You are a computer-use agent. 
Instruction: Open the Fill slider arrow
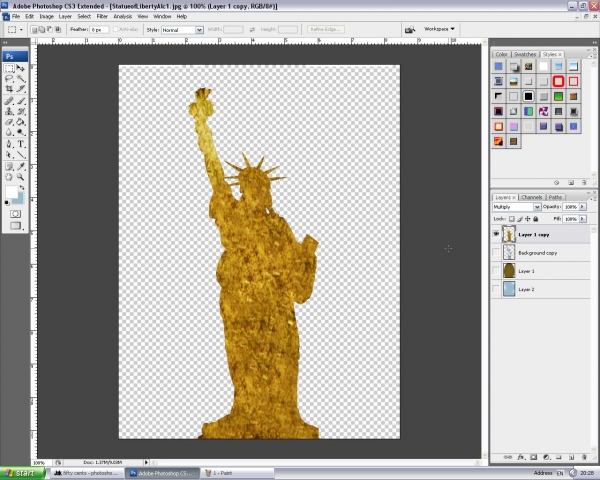[x=582, y=219]
